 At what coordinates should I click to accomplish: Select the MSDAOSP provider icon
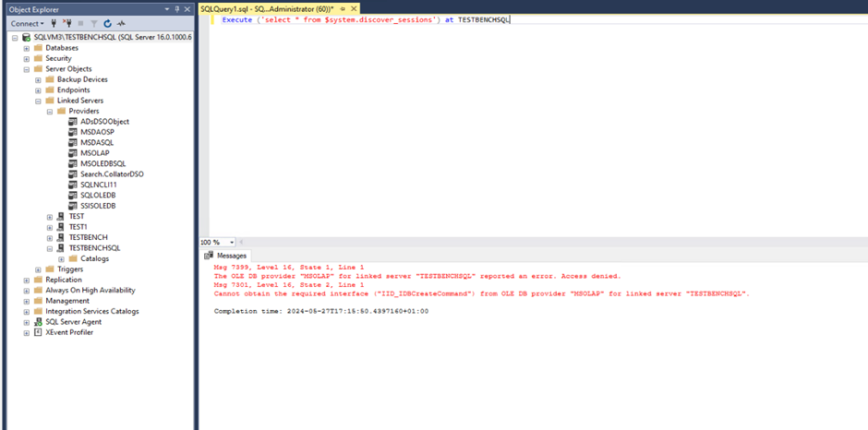pyautogui.click(x=73, y=132)
